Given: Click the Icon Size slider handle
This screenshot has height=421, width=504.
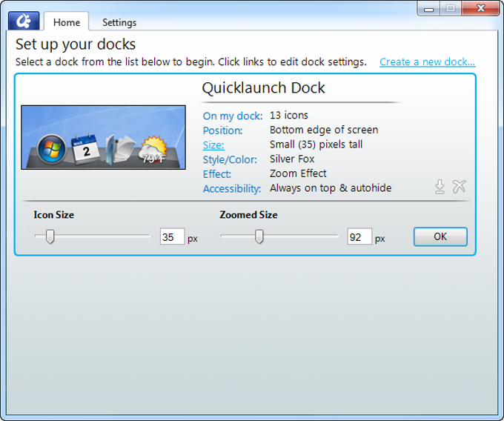Looking at the screenshot, I should [x=50, y=236].
